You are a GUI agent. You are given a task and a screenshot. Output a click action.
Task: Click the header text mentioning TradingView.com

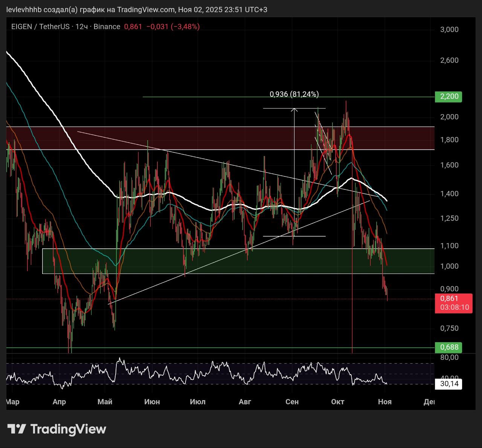coord(137,9)
